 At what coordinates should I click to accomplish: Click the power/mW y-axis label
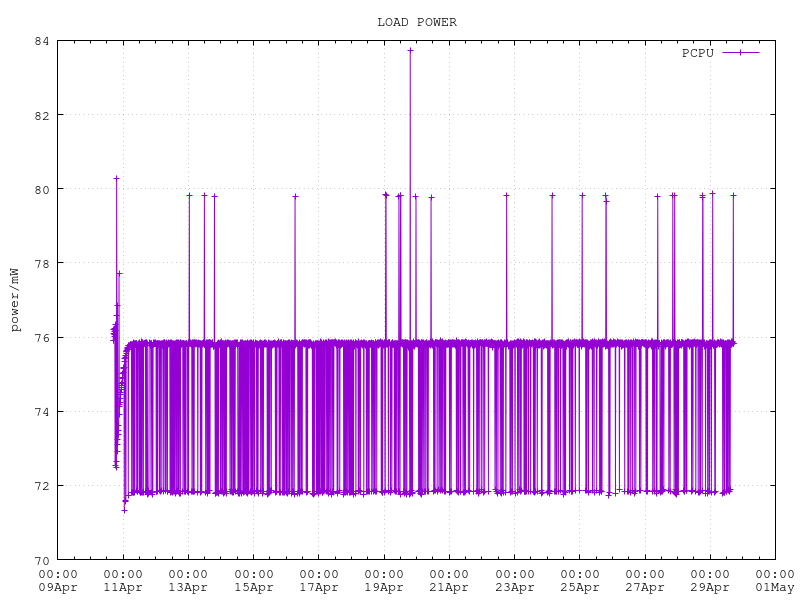14,300
